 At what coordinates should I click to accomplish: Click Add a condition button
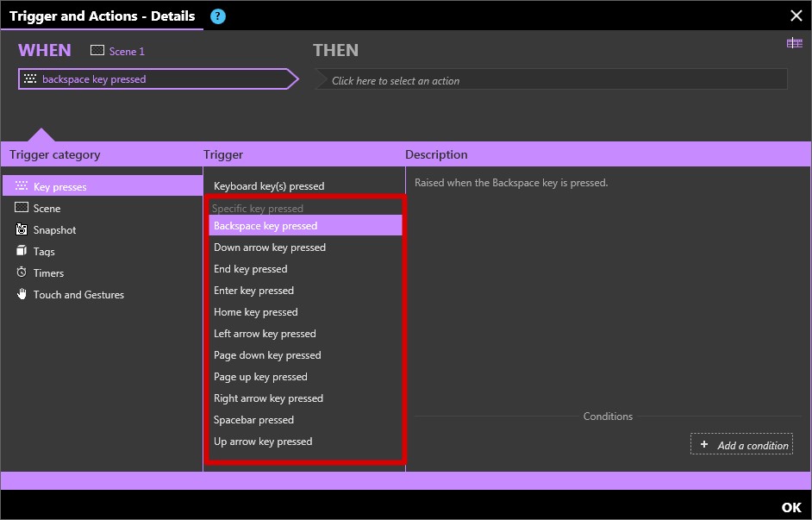(x=741, y=445)
